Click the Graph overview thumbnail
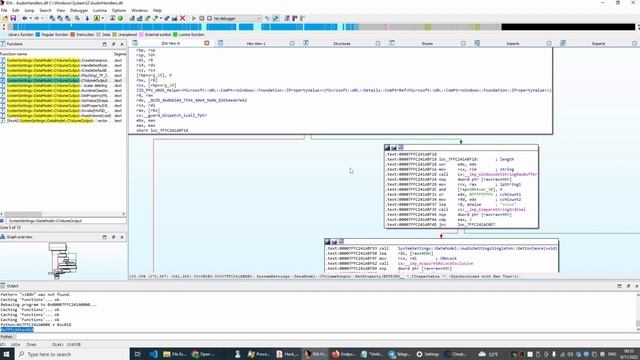640x360 pixels. 62,260
